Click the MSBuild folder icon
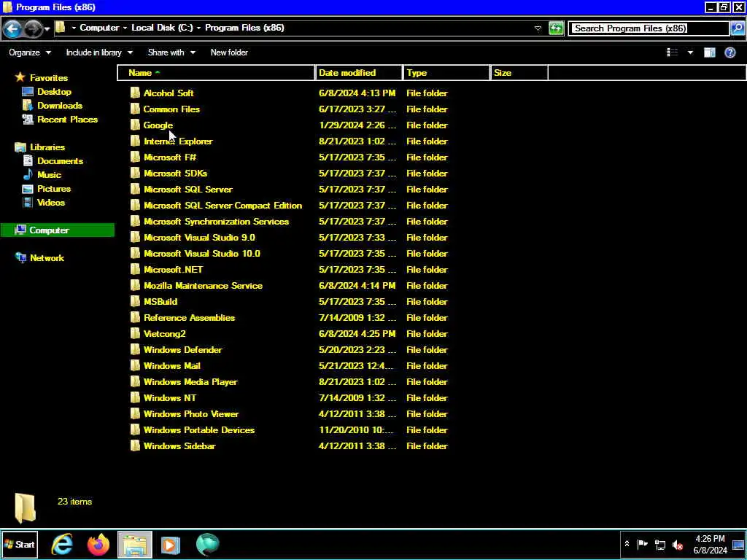747x560 pixels. (135, 301)
